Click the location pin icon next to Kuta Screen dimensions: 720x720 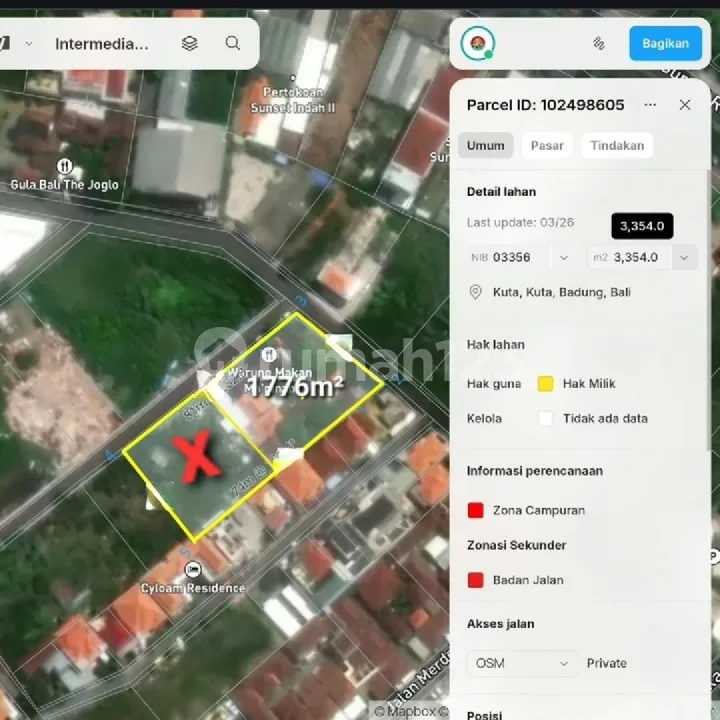coord(475,292)
